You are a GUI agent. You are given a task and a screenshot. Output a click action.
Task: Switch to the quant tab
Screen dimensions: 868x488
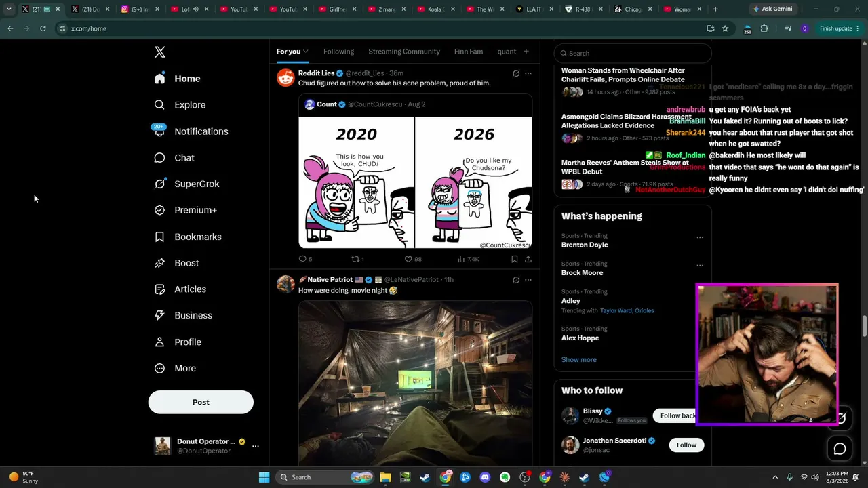507,52
